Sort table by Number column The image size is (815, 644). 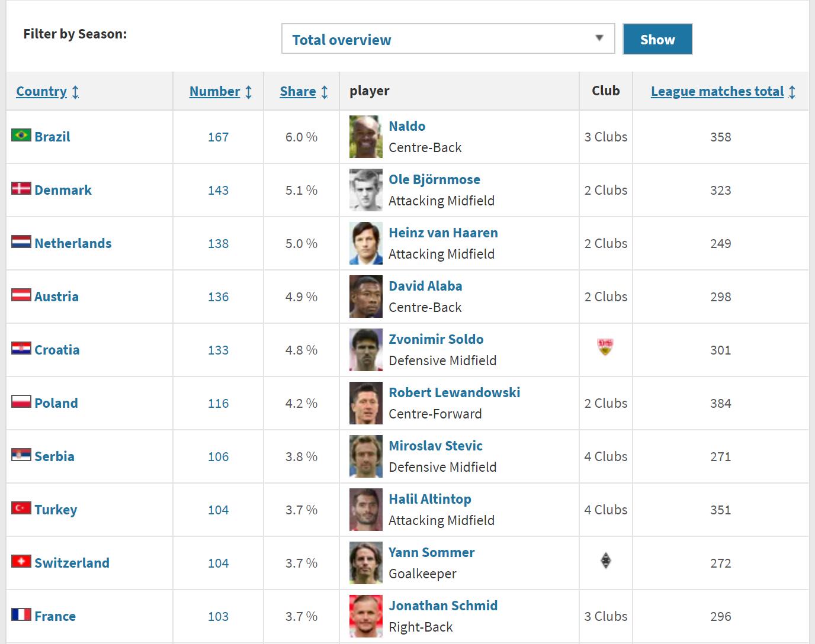tap(214, 91)
